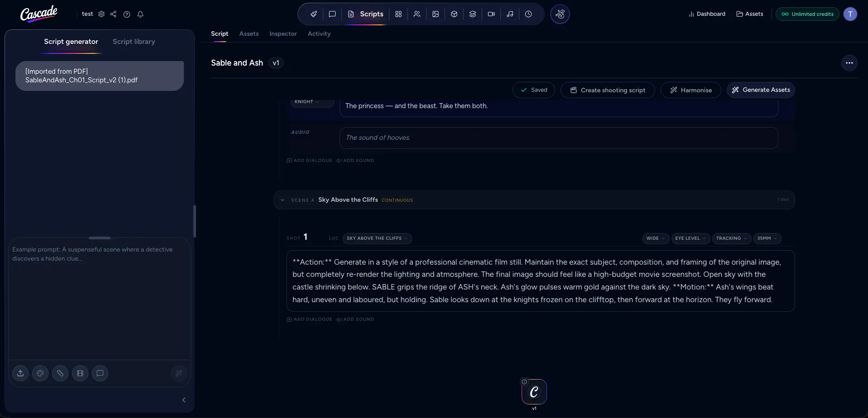Open the grid layout icon in top navigation
Image resolution: width=868 pixels, height=418 pixels.
(x=398, y=14)
